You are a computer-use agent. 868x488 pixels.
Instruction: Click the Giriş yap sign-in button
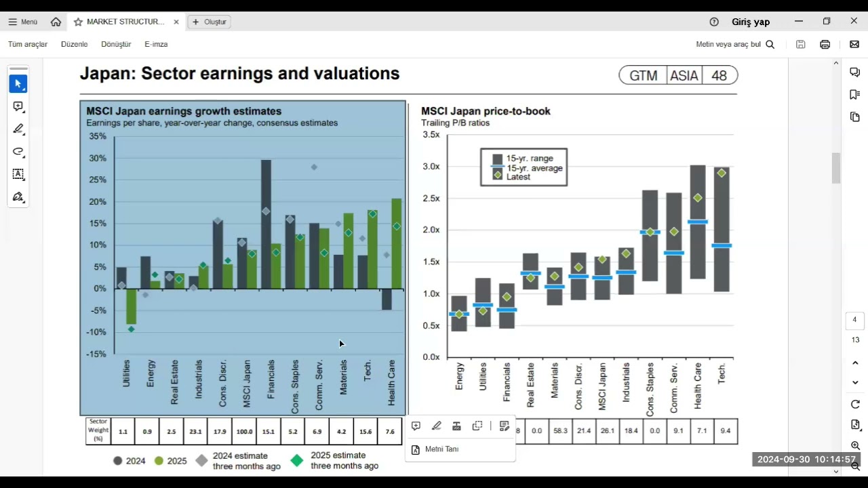(750, 22)
